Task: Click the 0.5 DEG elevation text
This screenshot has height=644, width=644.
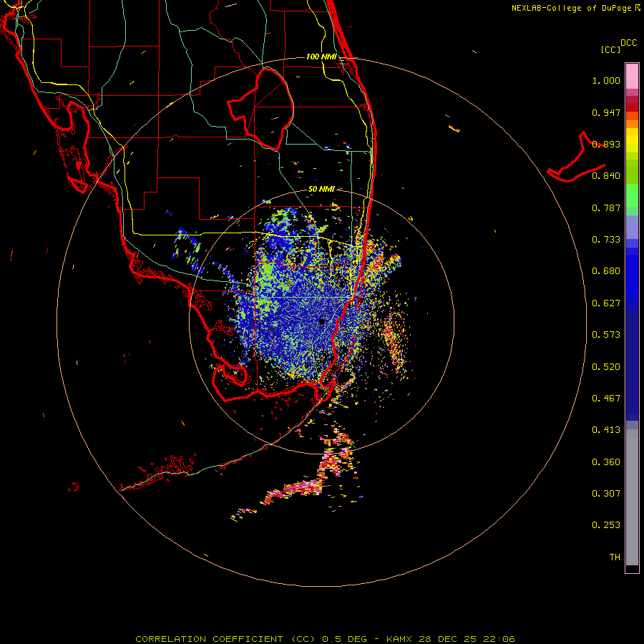Action: coord(344,639)
